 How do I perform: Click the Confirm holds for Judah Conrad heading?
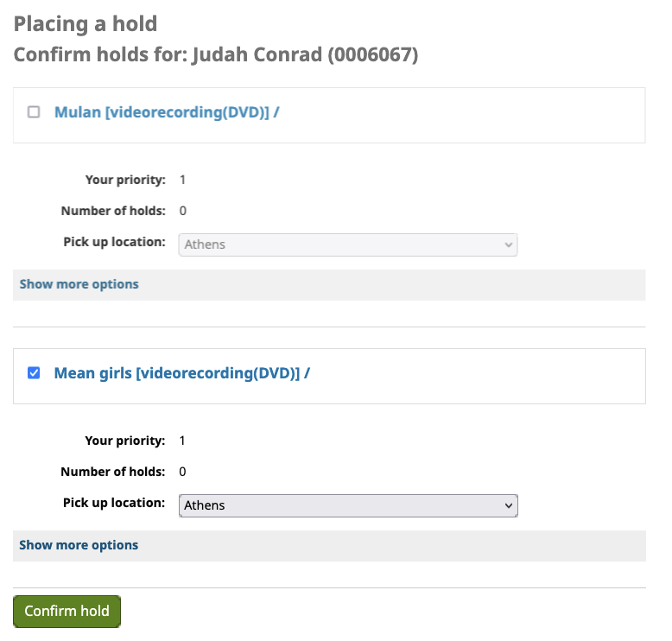[216, 55]
